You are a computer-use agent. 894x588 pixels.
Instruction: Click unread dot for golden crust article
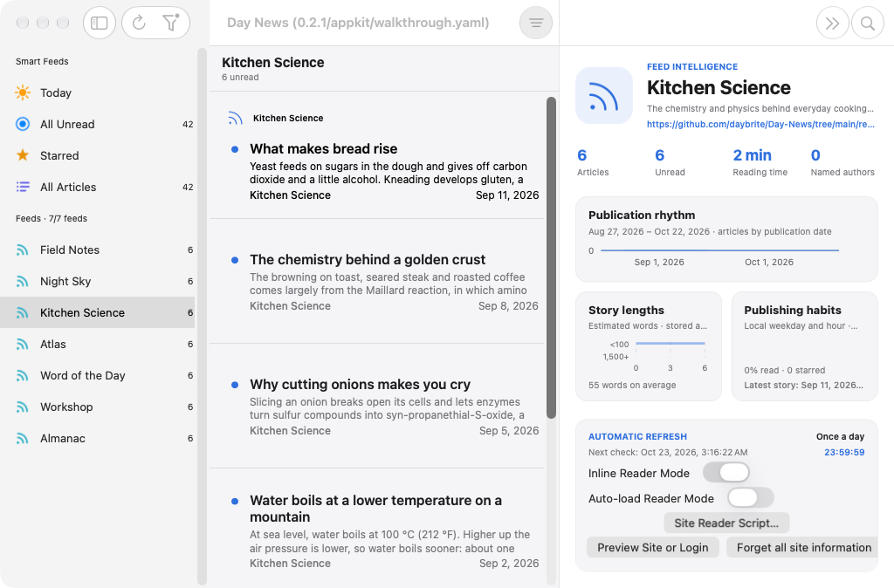click(x=234, y=260)
